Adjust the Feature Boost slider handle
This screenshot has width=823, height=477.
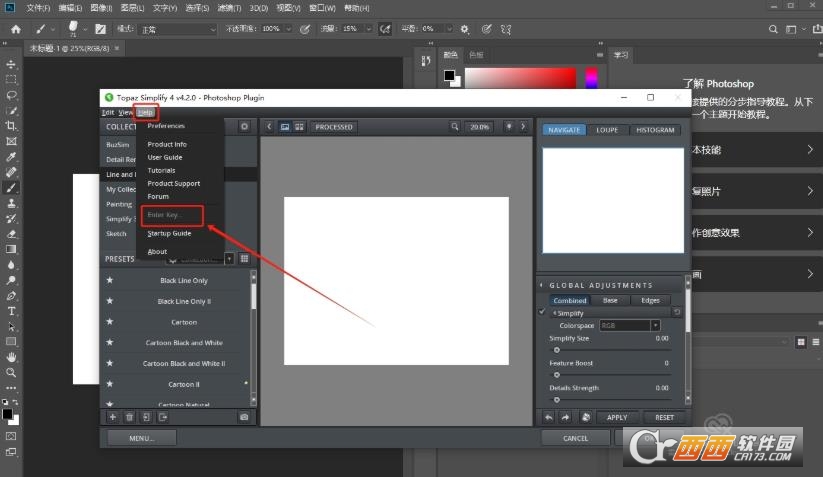coord(557,375)
